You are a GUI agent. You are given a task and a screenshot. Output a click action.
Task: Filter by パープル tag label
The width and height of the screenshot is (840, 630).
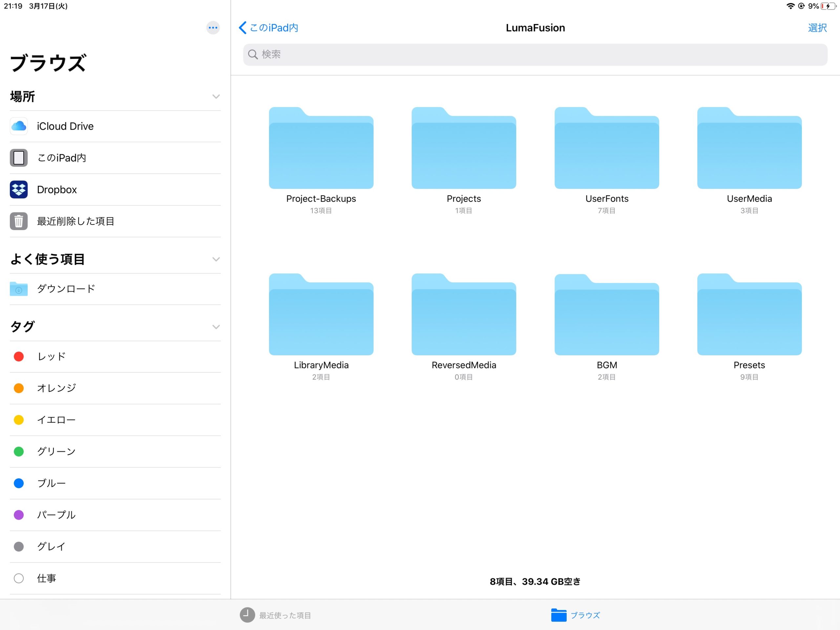pos(56,515)
